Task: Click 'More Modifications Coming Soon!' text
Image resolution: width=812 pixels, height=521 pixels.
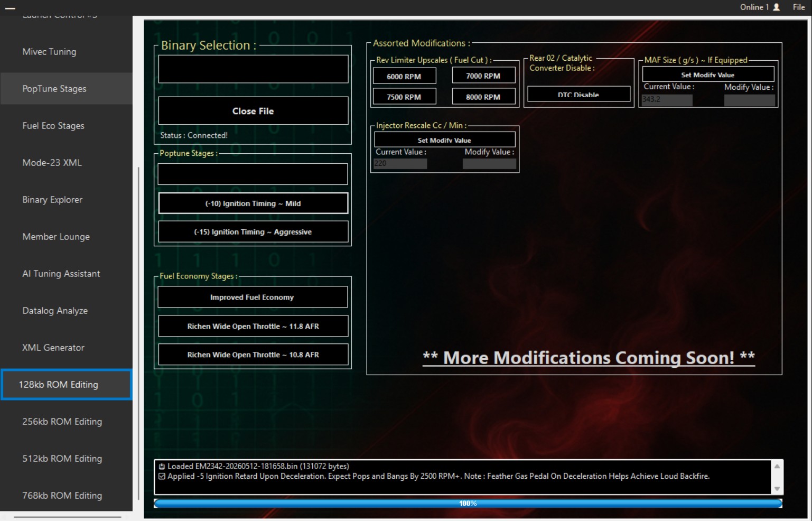Action: tap(589, 358)
